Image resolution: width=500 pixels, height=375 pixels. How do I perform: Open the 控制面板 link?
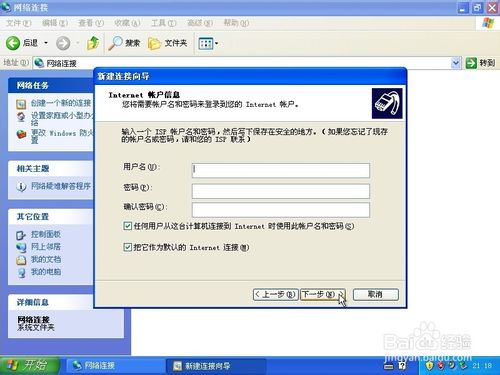tap(46, 234)
